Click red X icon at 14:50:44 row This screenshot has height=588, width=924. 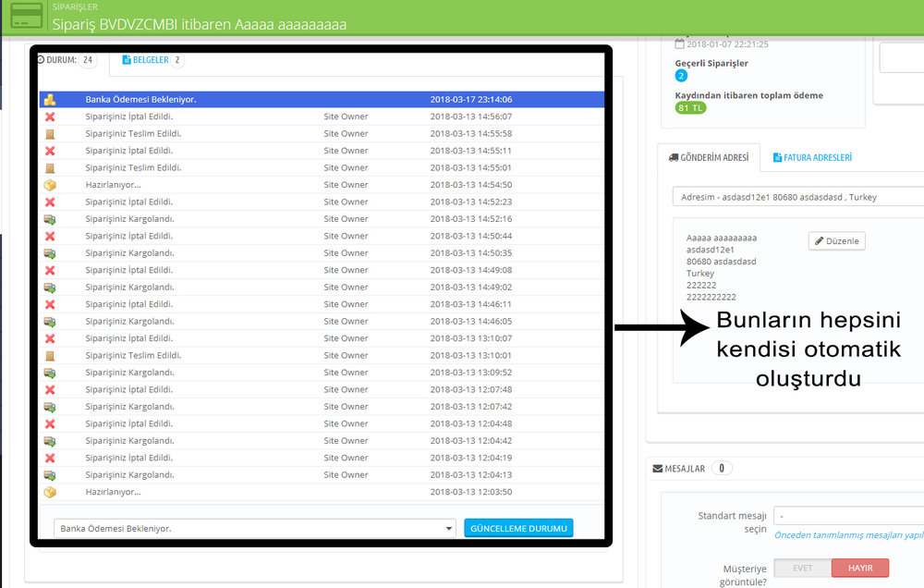(x=50, y=237)
